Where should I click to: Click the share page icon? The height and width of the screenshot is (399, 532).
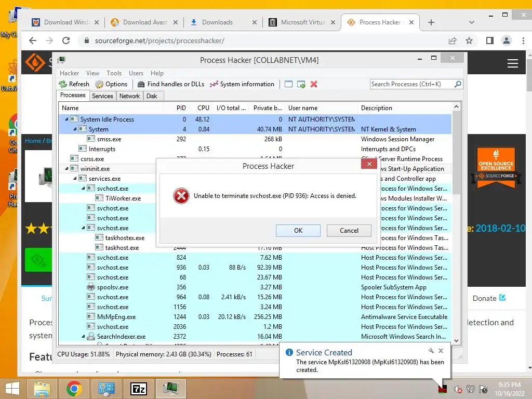coord(453,41)
